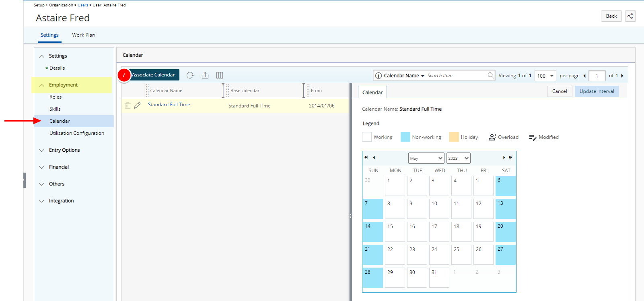Open the year dropdown showing 2023
The width and height of the screenshot is (644, 301).
tap(458, 158)
